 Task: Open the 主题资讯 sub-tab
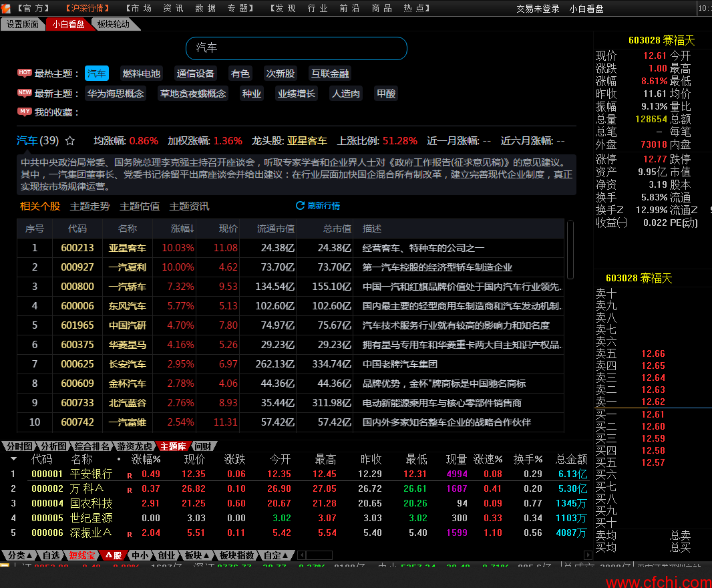pos(189,206)
